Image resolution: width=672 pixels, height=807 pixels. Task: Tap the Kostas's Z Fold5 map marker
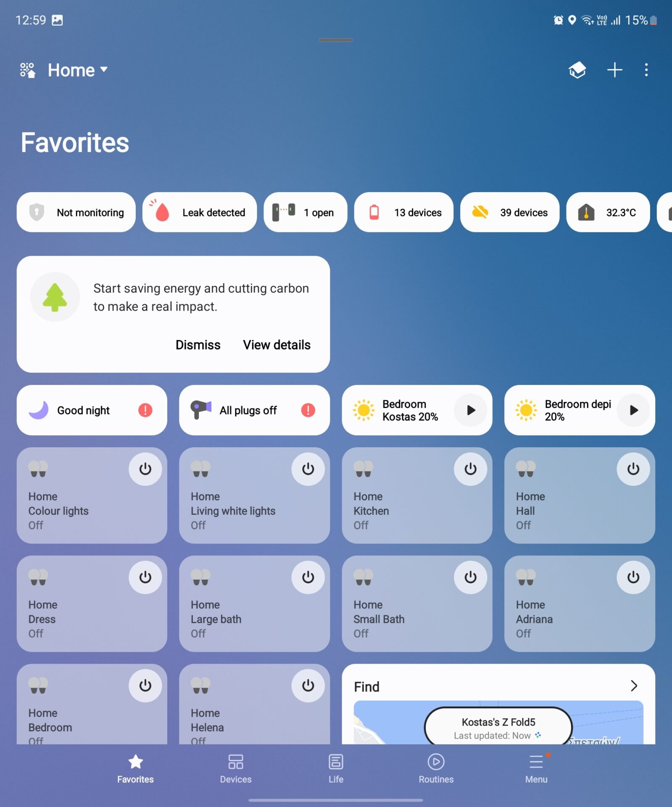coord(498,728)
